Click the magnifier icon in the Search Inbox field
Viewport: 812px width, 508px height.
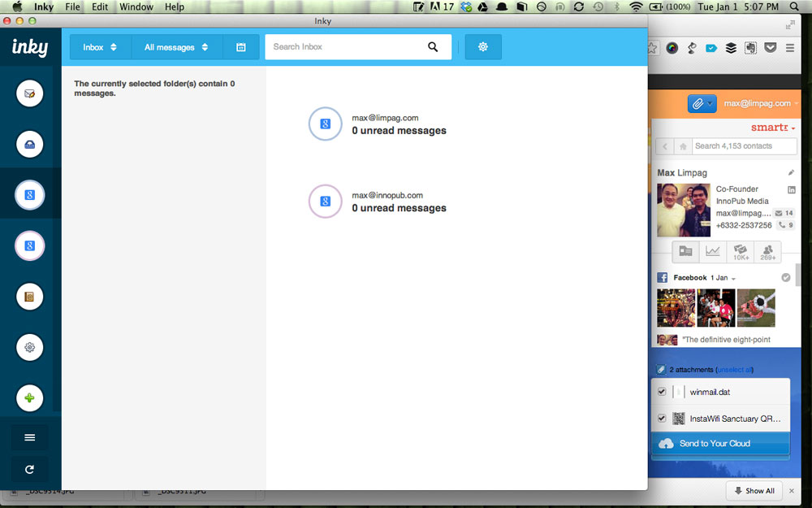pos(433,47)
